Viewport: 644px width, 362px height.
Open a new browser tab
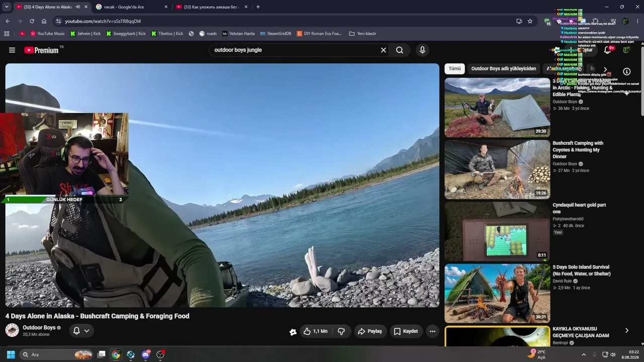(258, 7)
